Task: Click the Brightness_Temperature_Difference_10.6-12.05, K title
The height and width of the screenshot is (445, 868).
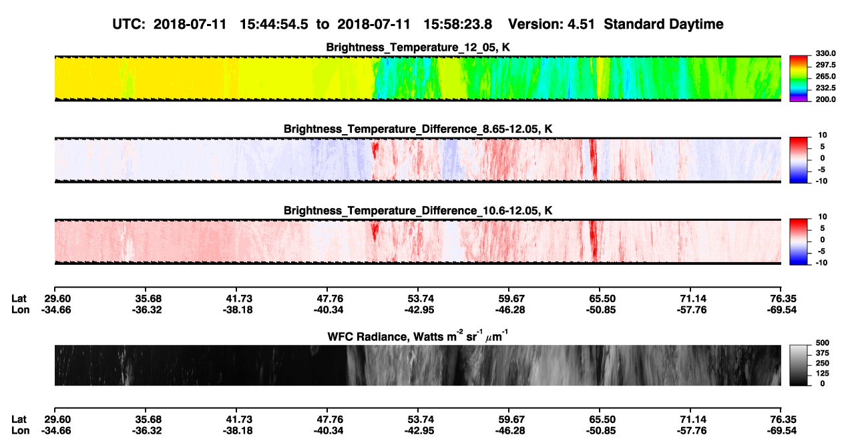Action: (418, 211)
